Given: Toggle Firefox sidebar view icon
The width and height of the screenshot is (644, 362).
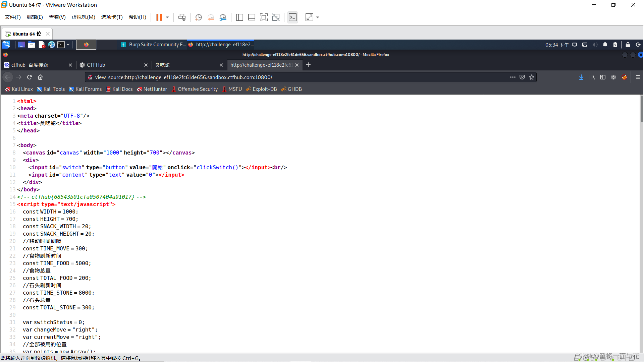Looking at the screenshot, I should [603, 77].
